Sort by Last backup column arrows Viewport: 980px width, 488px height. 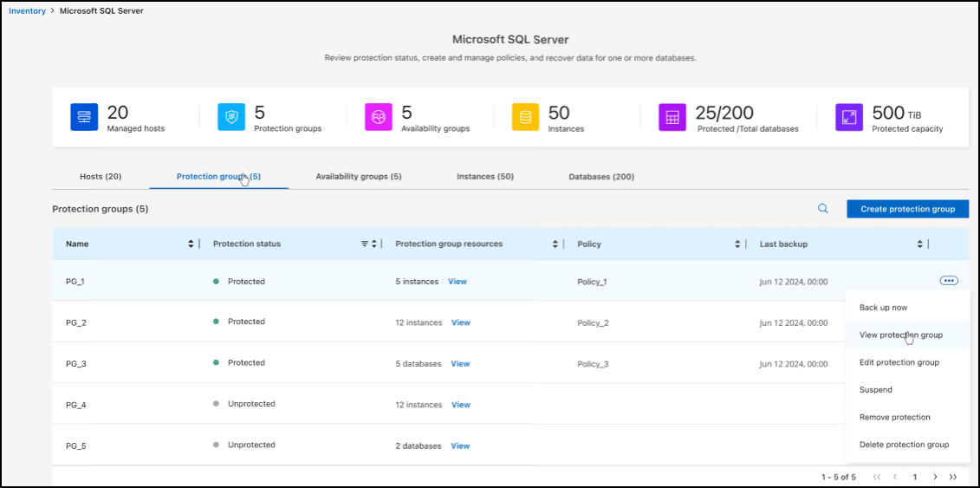click(x=920, y=244)
